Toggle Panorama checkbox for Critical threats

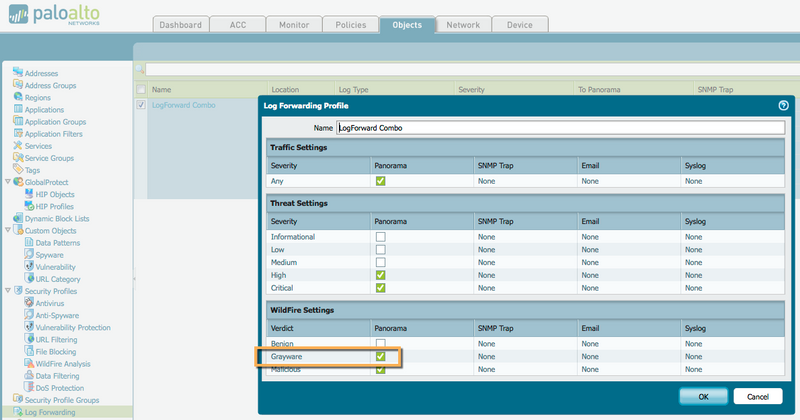click(380, 288)
